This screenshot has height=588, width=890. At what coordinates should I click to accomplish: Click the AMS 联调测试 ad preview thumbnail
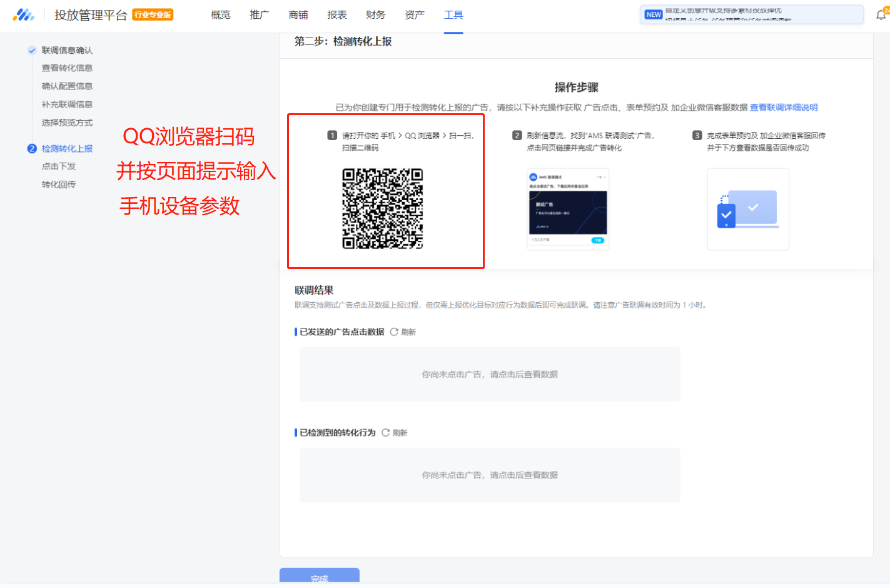[568, 209]
